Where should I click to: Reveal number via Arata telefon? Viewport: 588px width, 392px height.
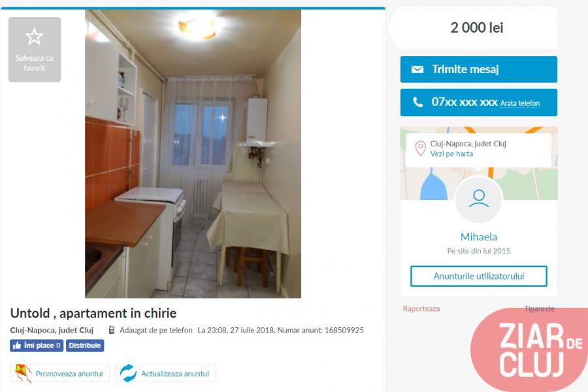[520, 103]
